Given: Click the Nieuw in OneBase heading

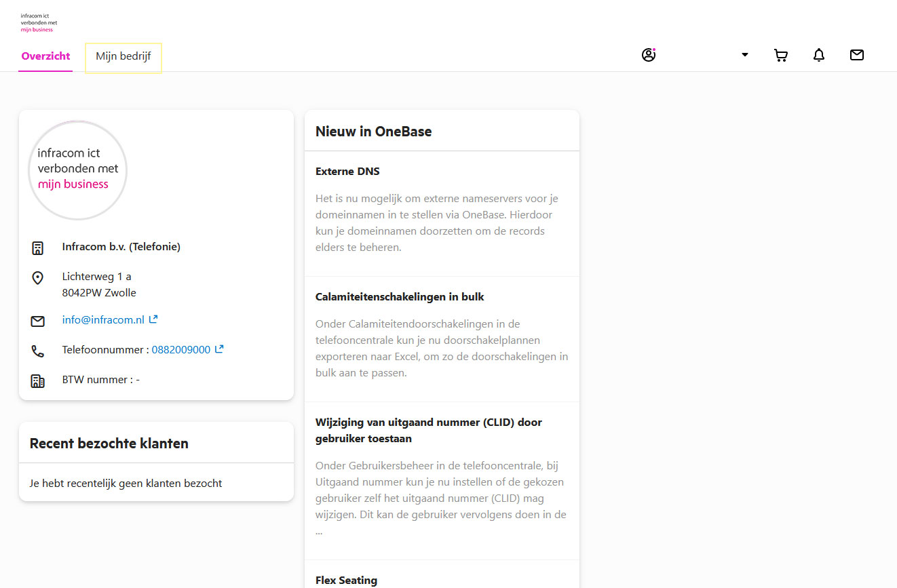Looking at the screenshot, I should 374,132.
